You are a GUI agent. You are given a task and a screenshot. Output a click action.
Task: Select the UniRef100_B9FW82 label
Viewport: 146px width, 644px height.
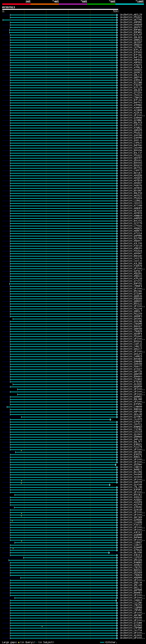(x=131, y=30)
